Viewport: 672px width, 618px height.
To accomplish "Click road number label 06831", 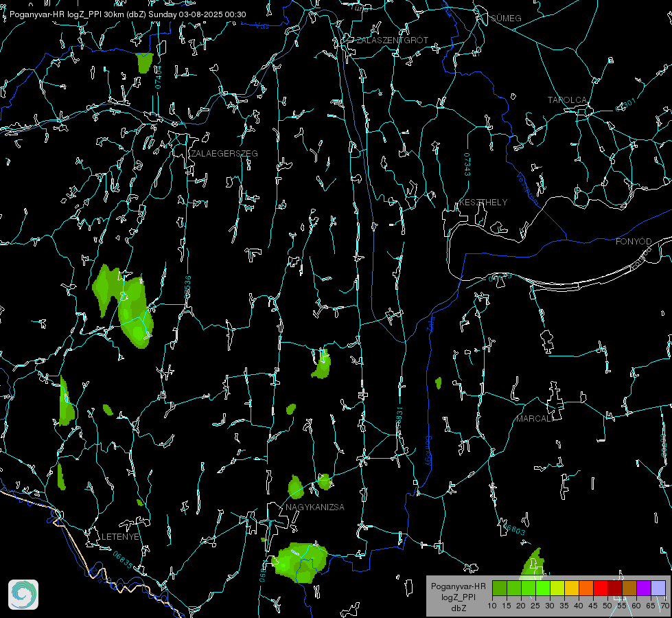I will 399,419.
